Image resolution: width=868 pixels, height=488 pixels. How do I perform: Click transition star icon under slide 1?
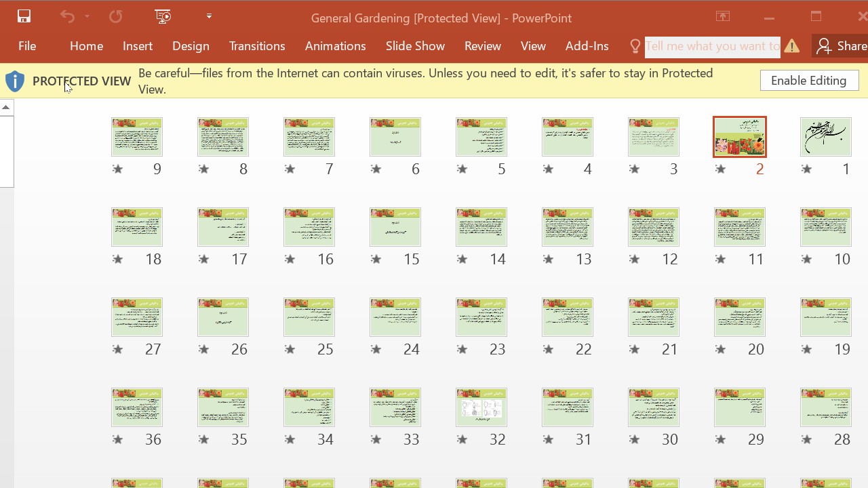tap(806, 169)
